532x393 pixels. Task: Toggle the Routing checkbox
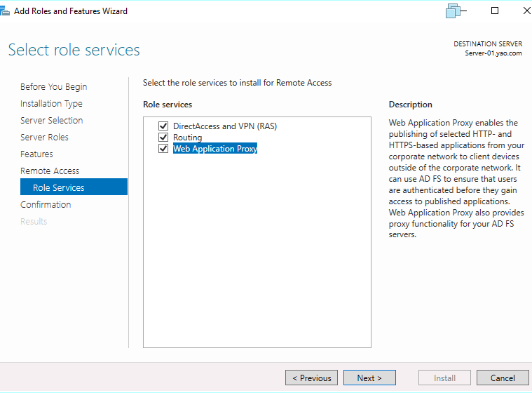(163, 138)
